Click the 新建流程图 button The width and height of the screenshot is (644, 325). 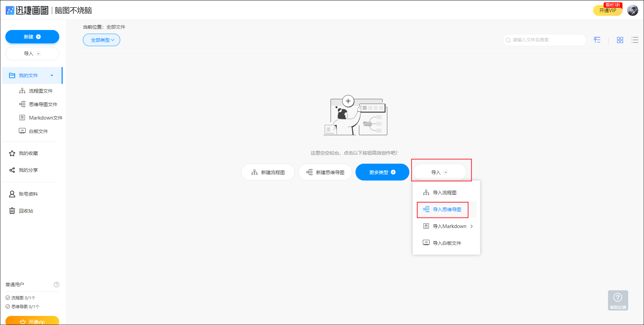coord(268,172)
